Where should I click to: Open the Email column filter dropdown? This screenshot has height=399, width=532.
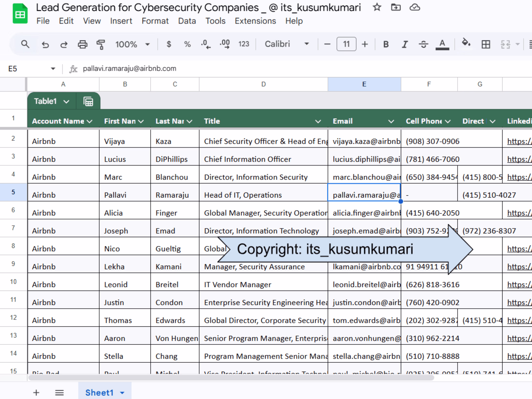[391, 121]
